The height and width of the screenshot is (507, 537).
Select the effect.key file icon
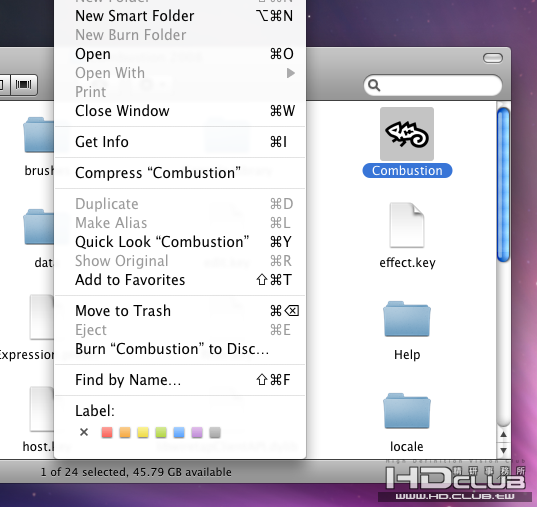pyautogui.click(x=407, y=225)
